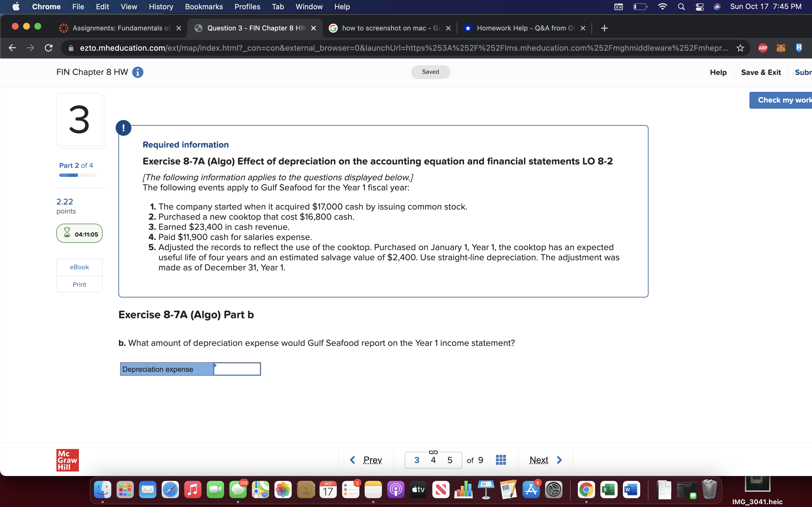Open the eBook link in the sidebar
The width and height of the screenshot is (812, 507).
[x=79, y=267]
